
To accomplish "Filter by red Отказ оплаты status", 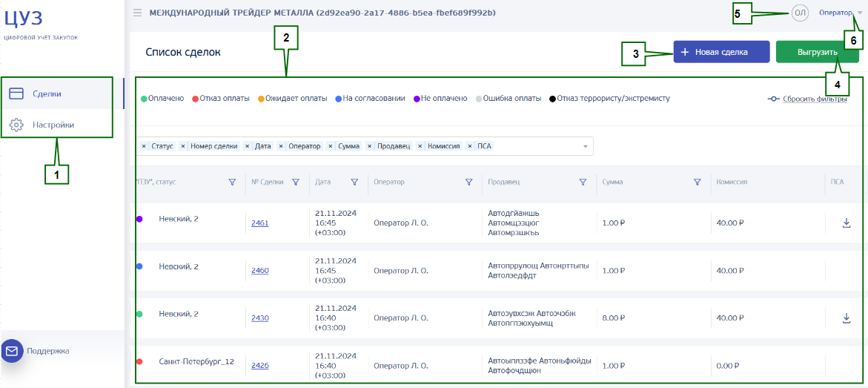I will 220,99.
